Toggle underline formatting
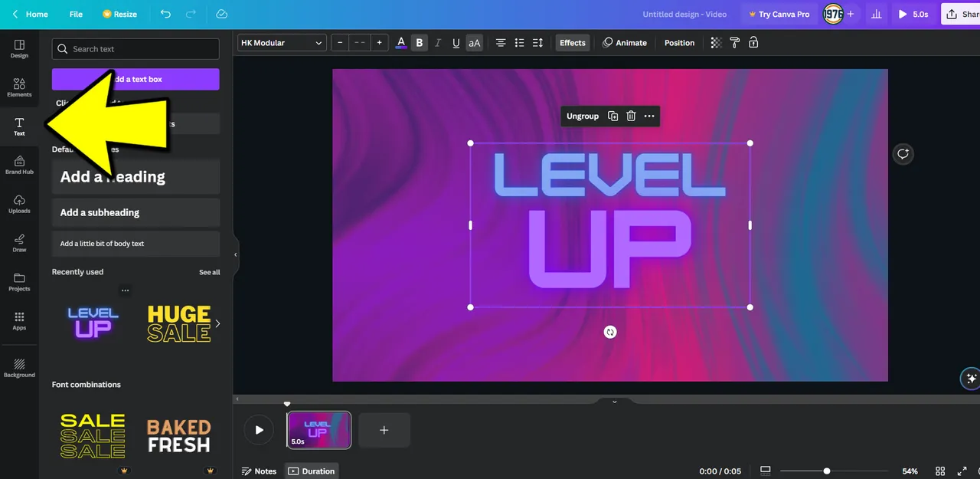Screen dimensions: 980x479 [x=456, y=43]
